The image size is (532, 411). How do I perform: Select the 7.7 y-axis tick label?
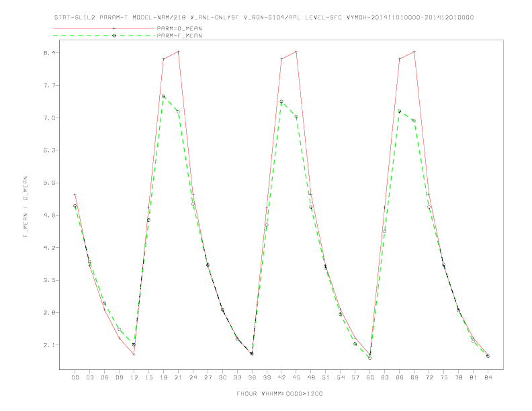pos(48,85)
